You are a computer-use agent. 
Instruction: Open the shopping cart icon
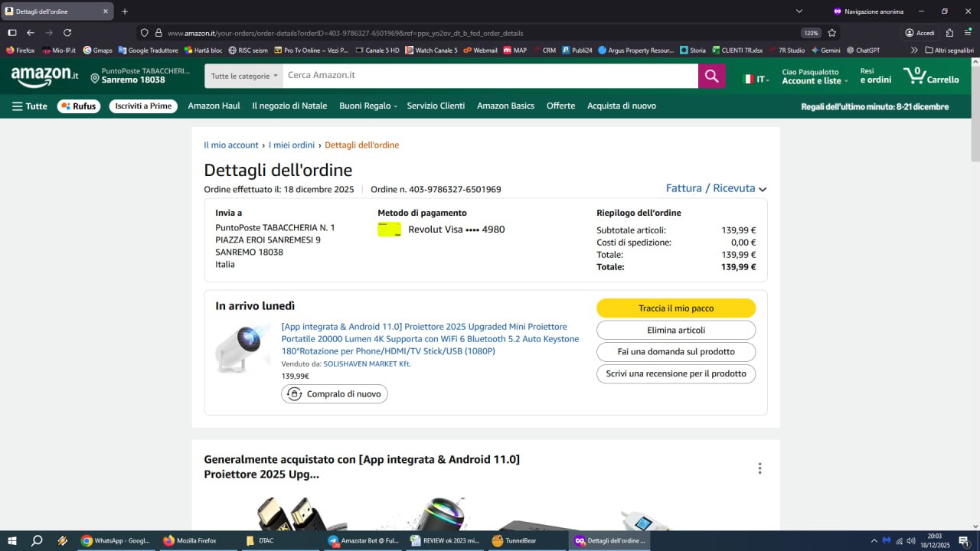929,76
